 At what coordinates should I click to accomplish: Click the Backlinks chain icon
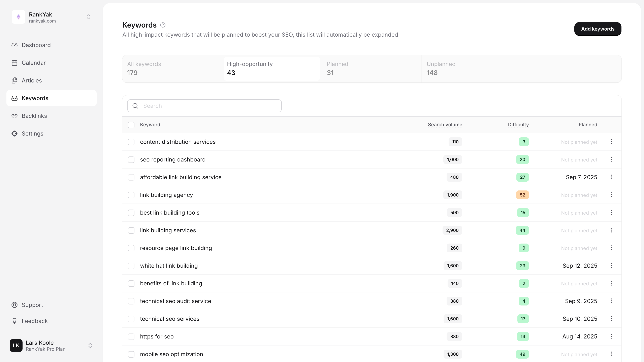[14, 116]
